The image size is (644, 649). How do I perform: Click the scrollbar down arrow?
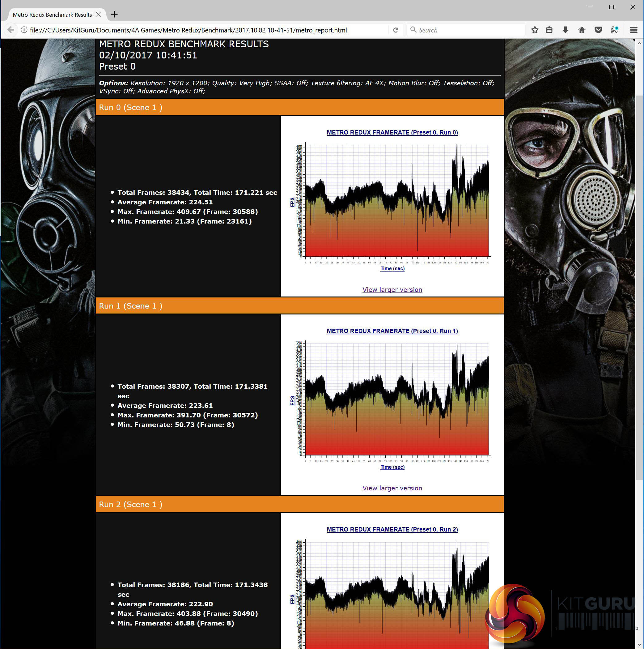pyautogui.click(x=639, y=644)
